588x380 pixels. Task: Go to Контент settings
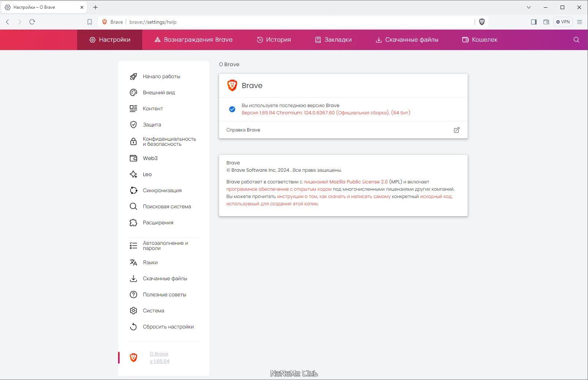(x=153, y=109)
